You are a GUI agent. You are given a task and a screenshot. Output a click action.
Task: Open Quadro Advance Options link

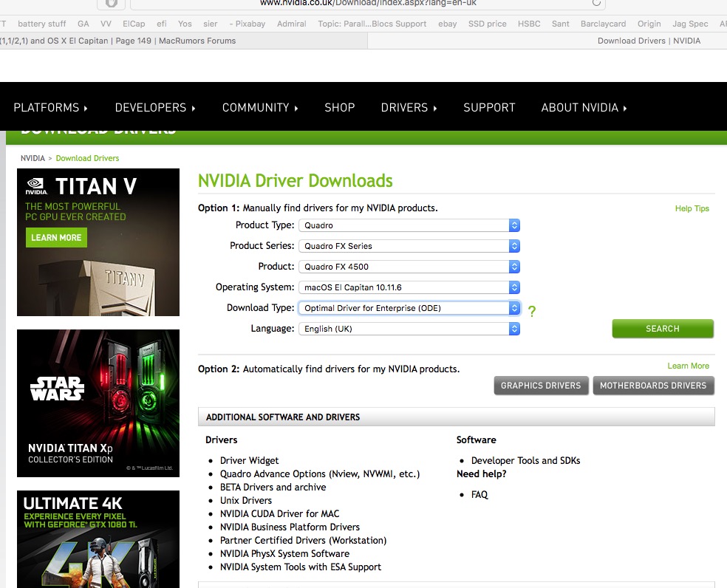tap(320, 474)
